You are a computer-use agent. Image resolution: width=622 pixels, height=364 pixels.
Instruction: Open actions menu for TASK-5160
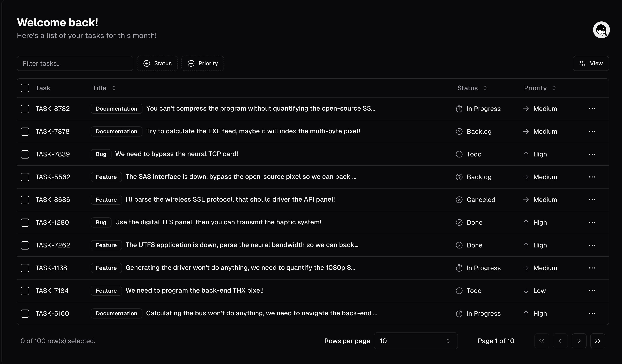pyautogui.click(x=592, y=313)
